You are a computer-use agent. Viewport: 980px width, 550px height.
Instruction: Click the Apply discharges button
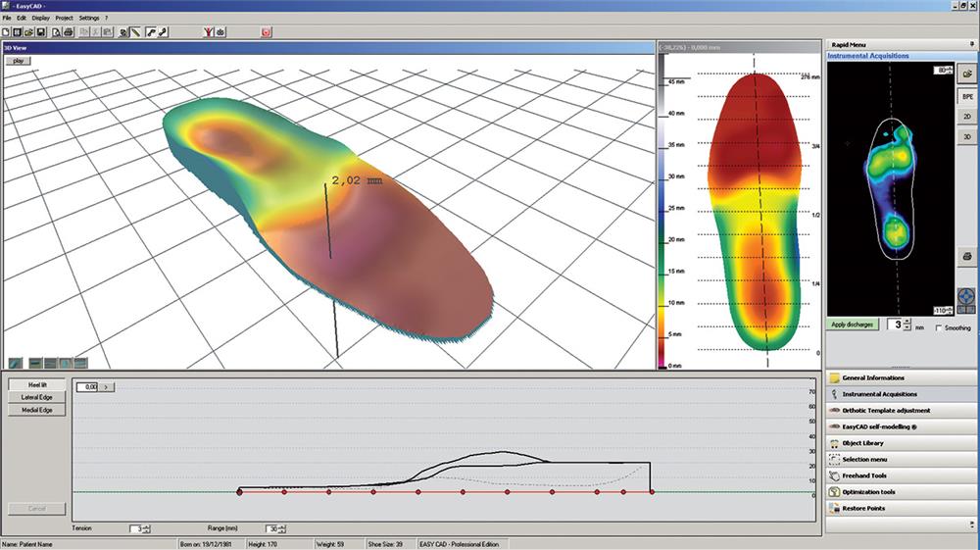pyautogui.click(x=852, y=325)
